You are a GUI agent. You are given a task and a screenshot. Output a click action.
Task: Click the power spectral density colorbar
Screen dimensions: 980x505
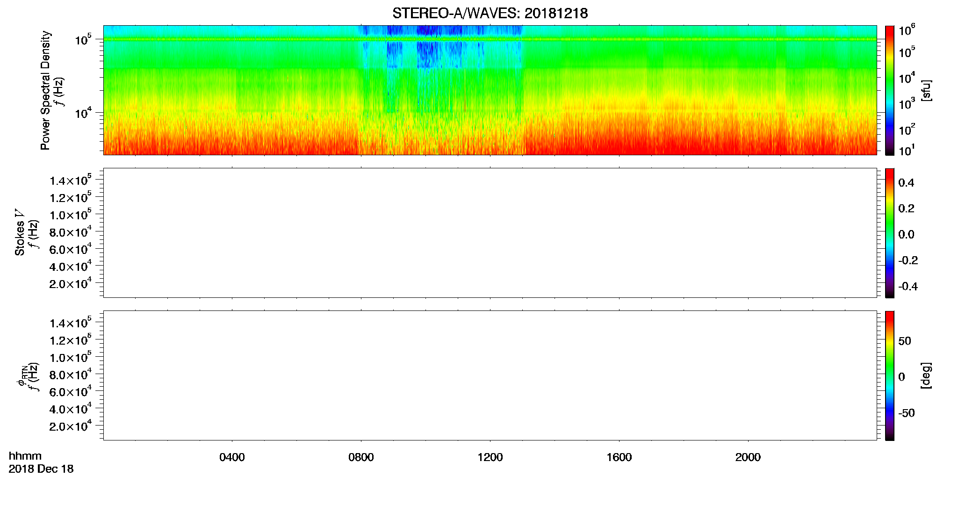point(890,90)
